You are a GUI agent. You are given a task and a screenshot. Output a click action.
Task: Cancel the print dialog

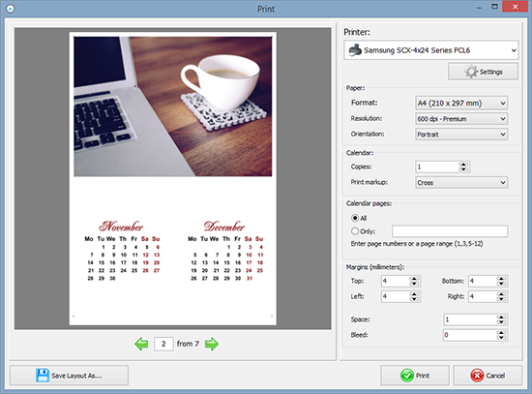tap(488, 376)
